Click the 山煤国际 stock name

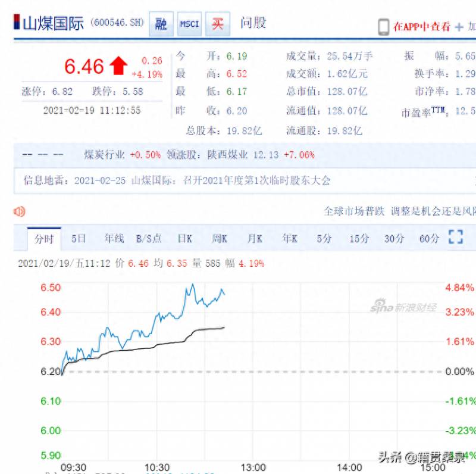tap(54, 23)
